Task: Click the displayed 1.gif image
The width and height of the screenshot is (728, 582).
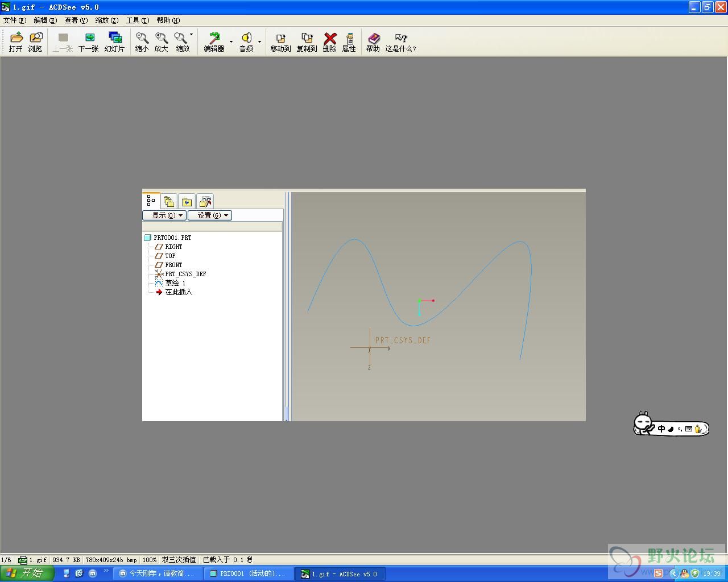Action: (364, 305)
